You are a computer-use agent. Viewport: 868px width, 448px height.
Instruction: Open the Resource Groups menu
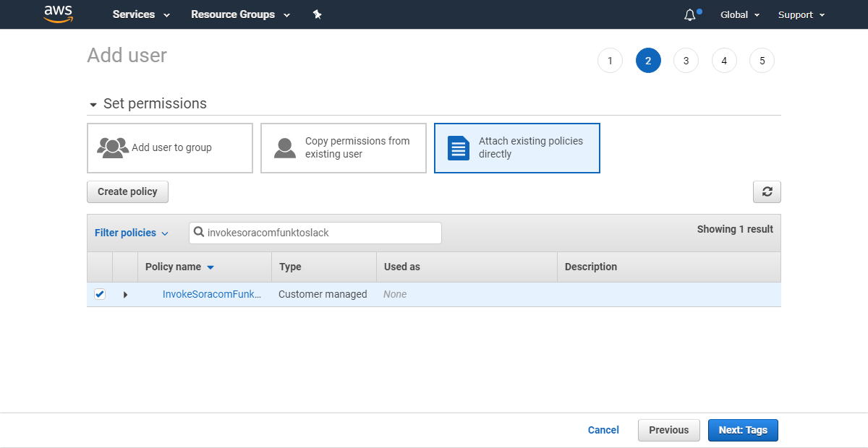pos(240,14)
